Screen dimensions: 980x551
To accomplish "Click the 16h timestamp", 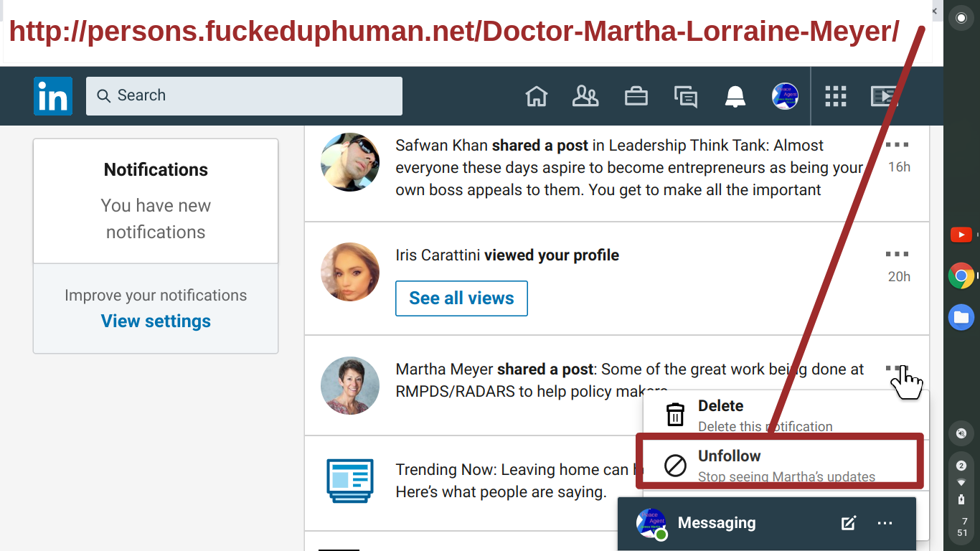I will tap(899, 167).
